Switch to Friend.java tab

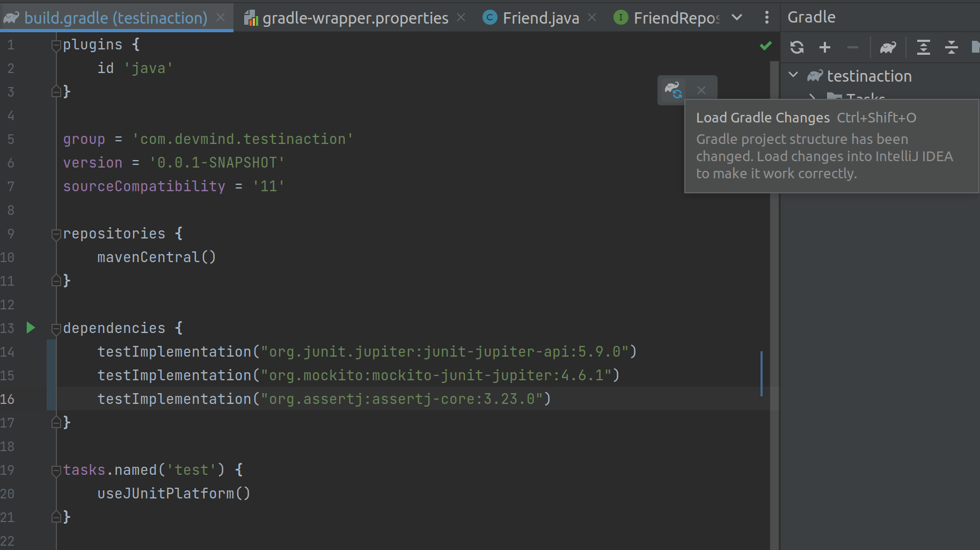540,18
